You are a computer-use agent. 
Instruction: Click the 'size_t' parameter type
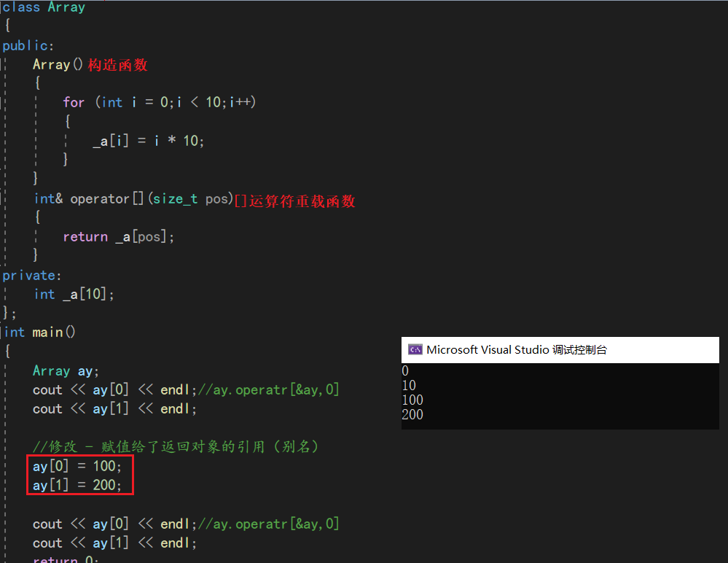176,199
